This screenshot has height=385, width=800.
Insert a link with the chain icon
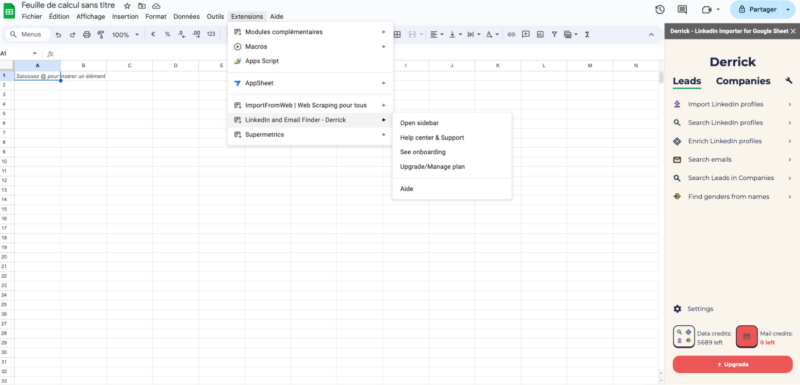pos(511,35)
